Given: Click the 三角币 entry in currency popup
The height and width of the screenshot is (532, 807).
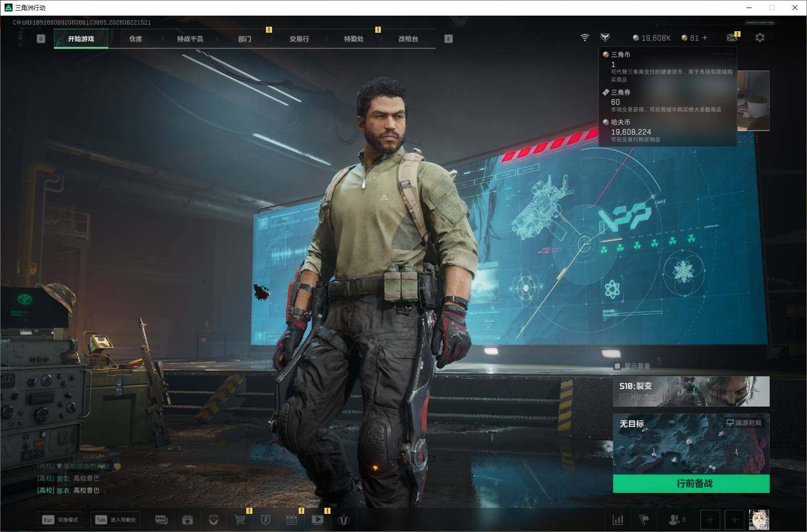Looking at the screenshot, I should tap(667, 66).
